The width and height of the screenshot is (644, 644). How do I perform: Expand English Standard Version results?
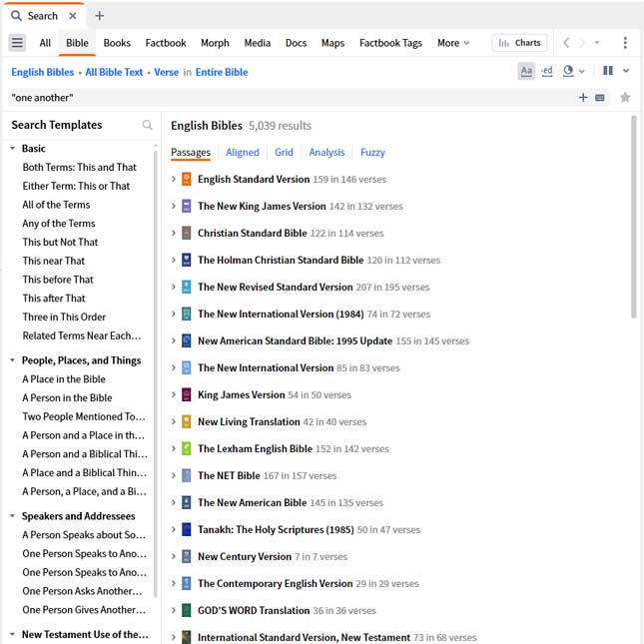click(x=174, y=179)
